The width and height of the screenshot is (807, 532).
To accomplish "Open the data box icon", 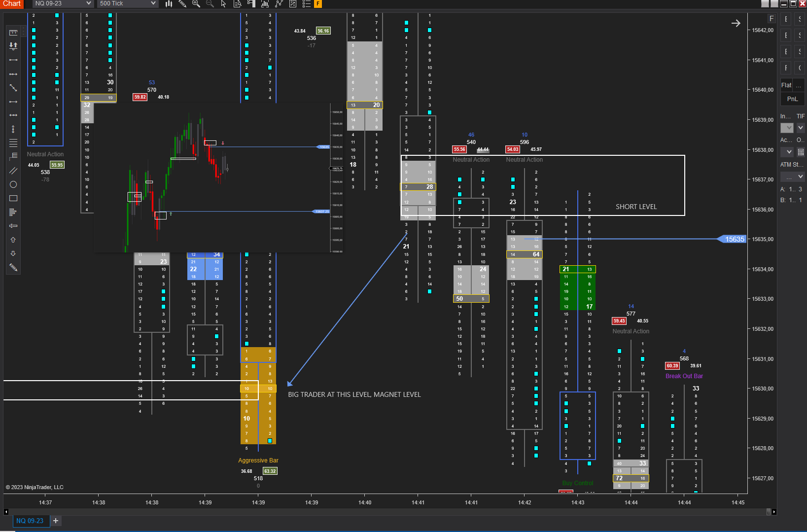I will (x=237, y=3).
